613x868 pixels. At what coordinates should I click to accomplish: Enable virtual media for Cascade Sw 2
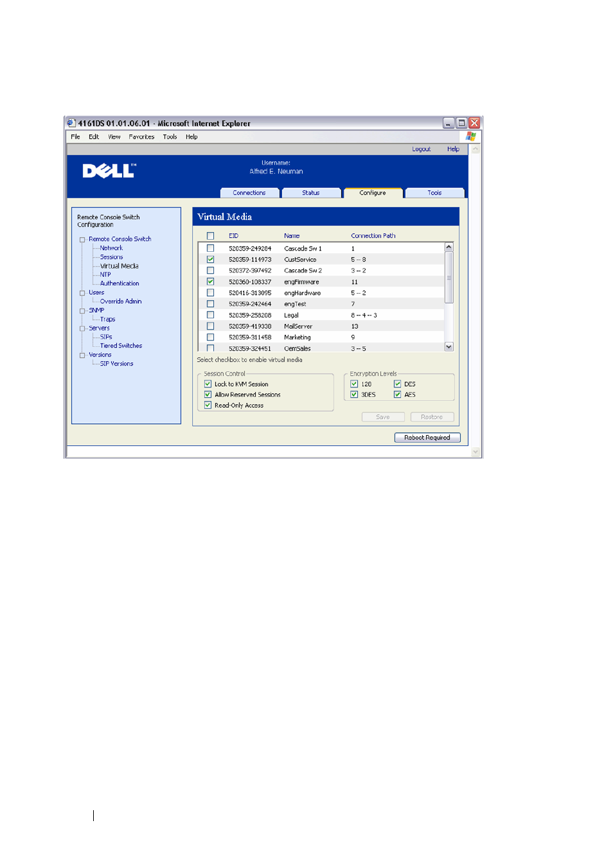[x=210, y=270]
